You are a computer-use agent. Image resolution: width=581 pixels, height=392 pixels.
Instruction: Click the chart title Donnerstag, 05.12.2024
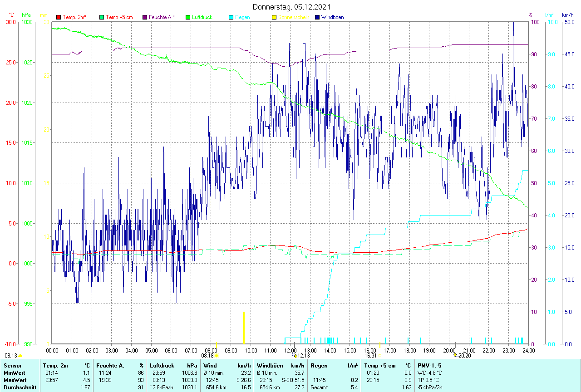(x=291, y=7)
